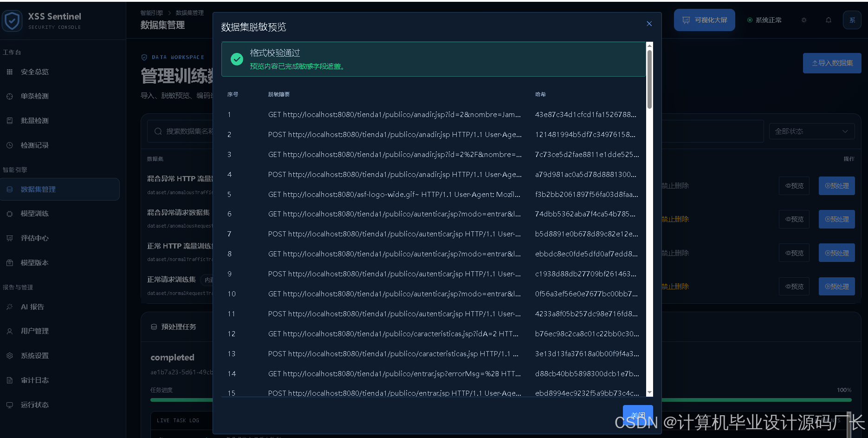Click the DATA WORKSPACE shield icon
Screen dimensions: 868x438
144,58
